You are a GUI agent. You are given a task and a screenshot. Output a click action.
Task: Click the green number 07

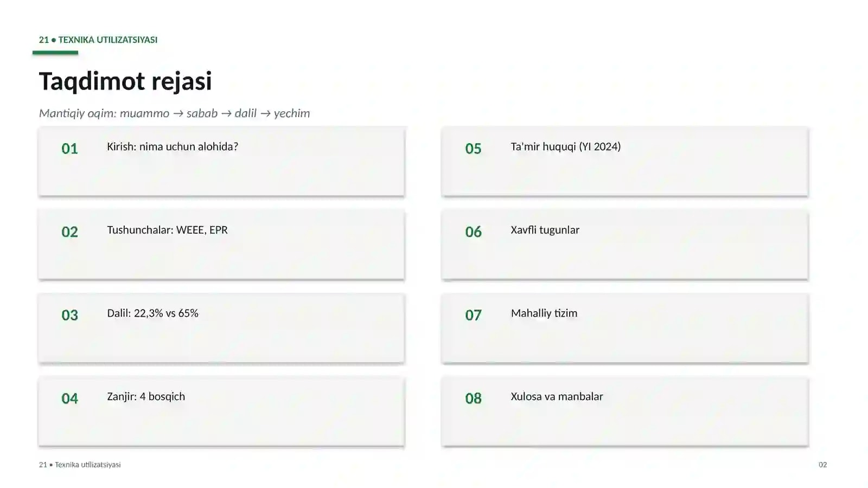point(473,315)
